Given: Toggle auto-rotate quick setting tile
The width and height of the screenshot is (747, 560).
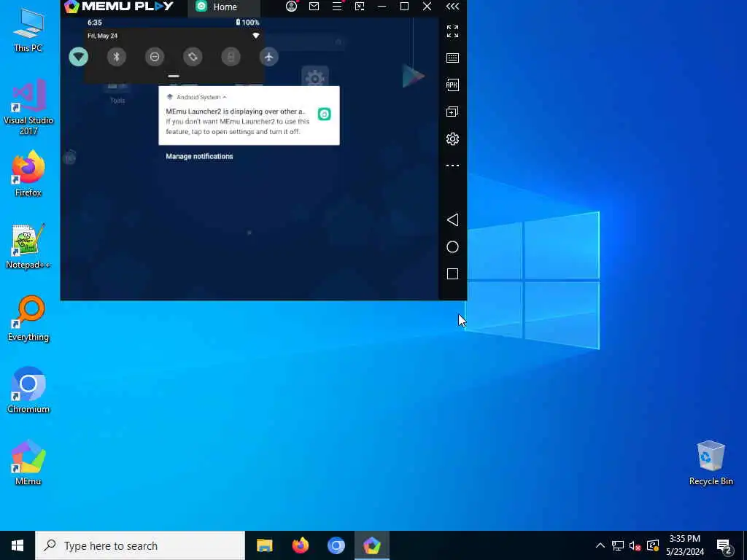Looking at the screenshot, I should pos(193,57).
